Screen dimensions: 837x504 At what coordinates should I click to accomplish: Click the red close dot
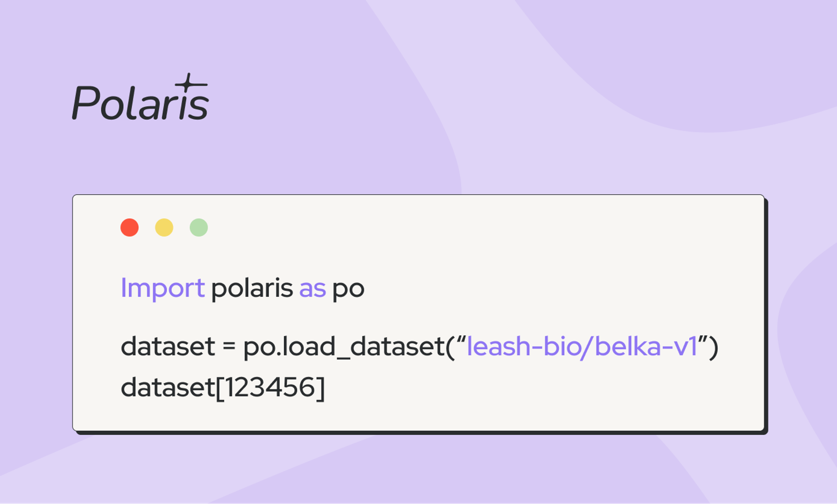pos(129,228)
